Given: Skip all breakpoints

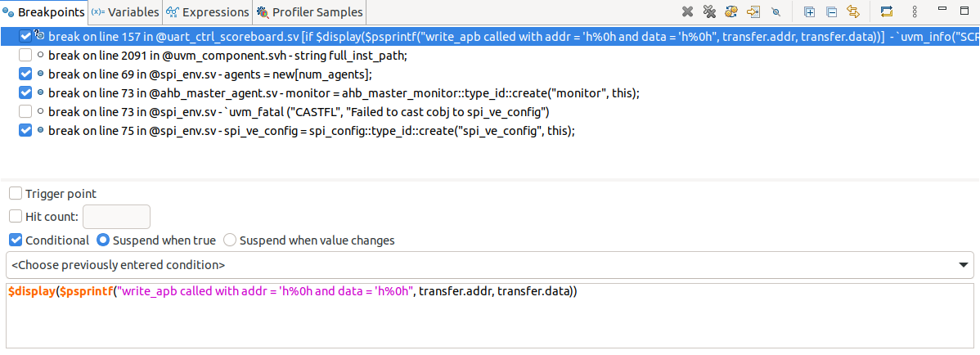Looking at the screenshot, I should tap(775, 11).
